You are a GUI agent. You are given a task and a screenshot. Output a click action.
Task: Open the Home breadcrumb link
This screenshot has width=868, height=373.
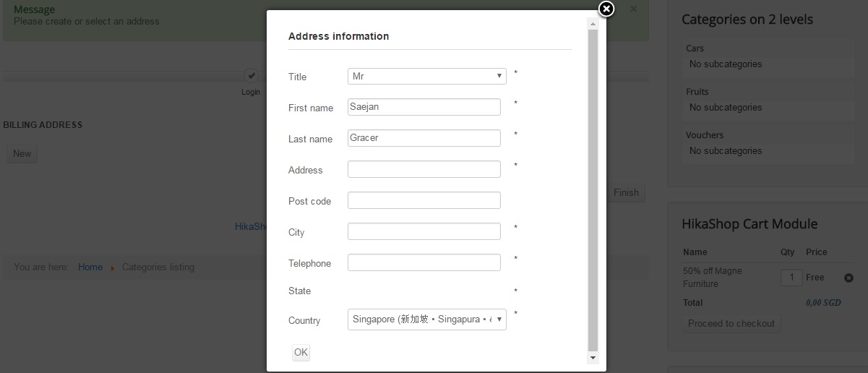tap(90, 267)
